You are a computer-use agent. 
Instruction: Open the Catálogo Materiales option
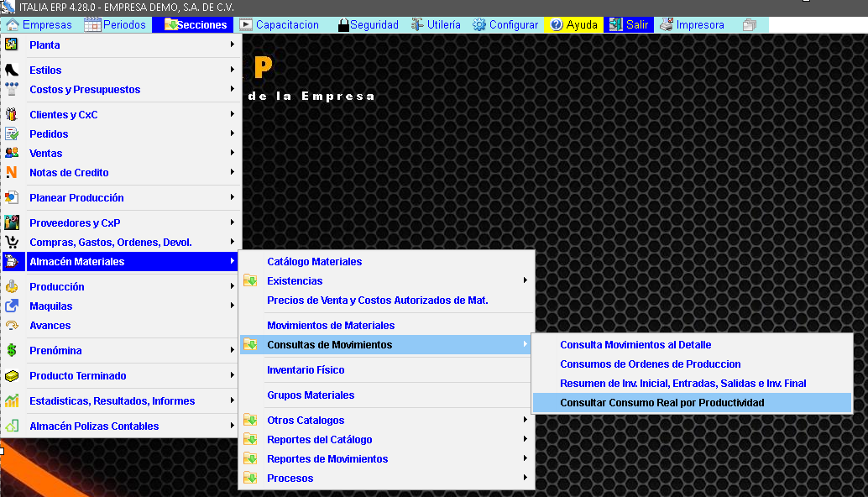click(314, 262)
